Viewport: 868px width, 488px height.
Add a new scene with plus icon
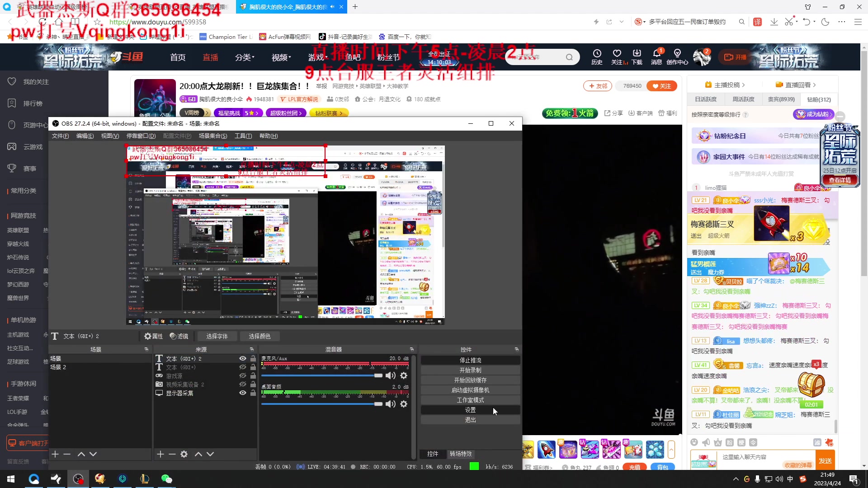pyautogui.click(x=55, y=454)
